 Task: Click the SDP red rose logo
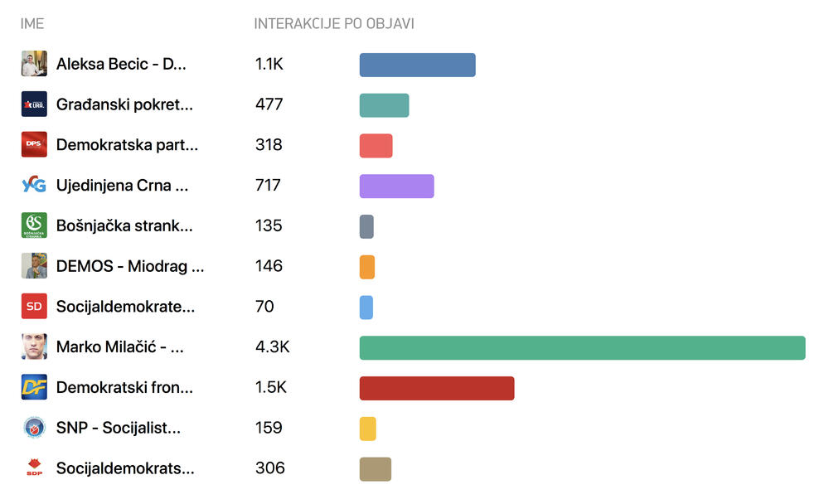pyautogui.click(x=34, y=468)
